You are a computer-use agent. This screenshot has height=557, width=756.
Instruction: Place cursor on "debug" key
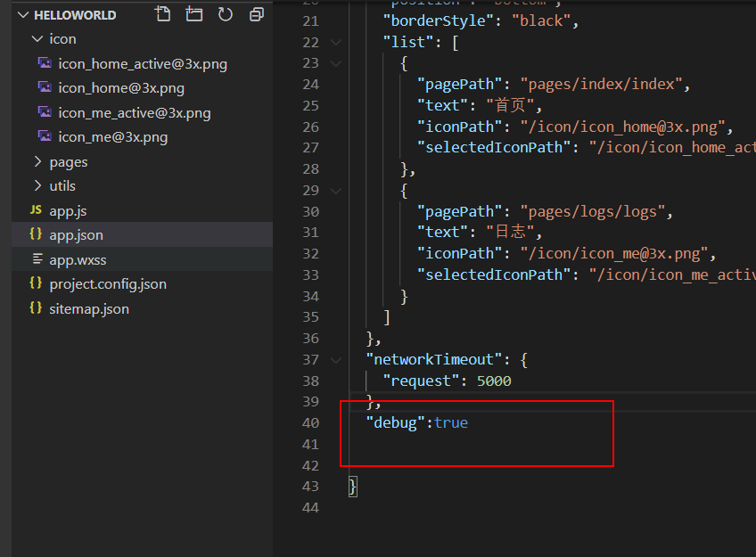[x=395, y=423]
